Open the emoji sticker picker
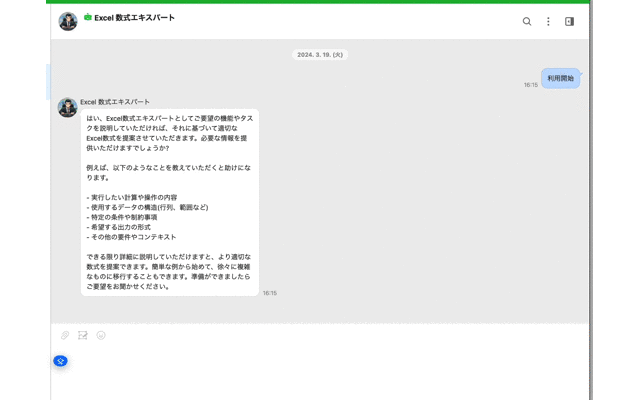The height and width of the screenshot is (400, 640). click(x=101, y=335)
